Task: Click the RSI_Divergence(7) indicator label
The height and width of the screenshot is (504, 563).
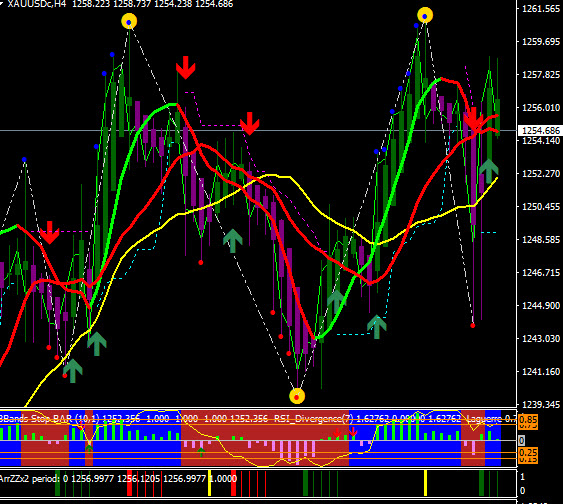Action: click(313, 419)
